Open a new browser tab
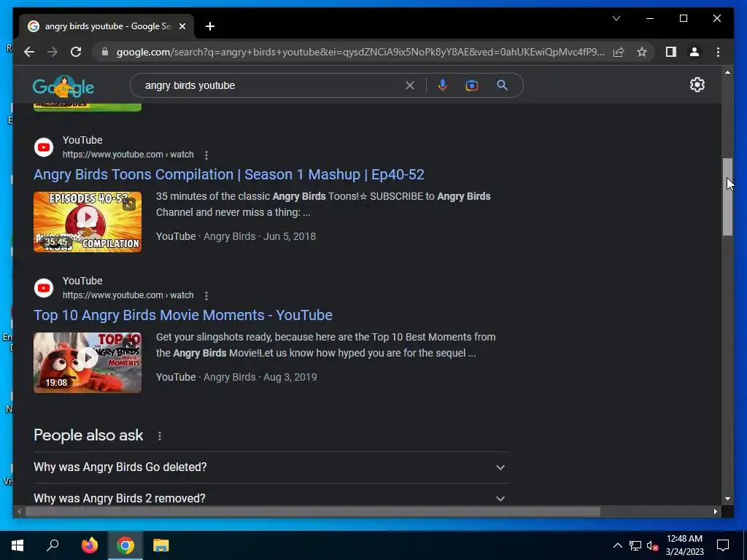The image size is (747, 560). [x=210, y=26]
